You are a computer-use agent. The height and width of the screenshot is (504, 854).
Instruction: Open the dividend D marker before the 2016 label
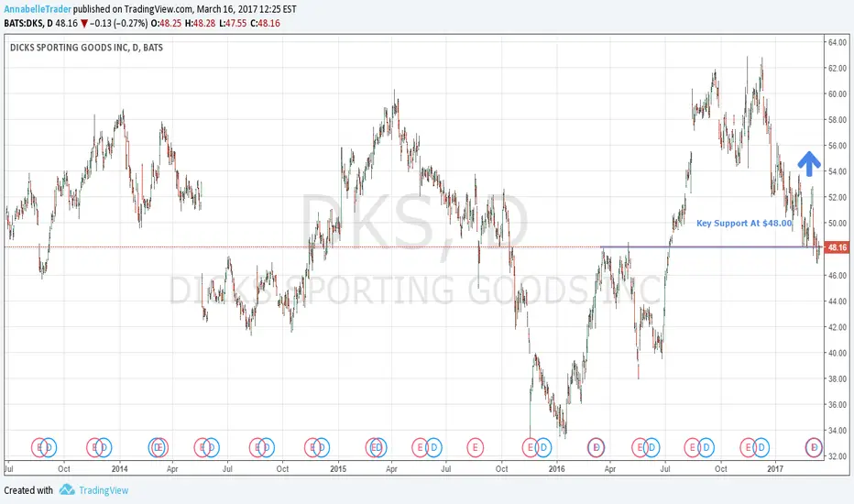pyautogui.click(x=543, y=447)
